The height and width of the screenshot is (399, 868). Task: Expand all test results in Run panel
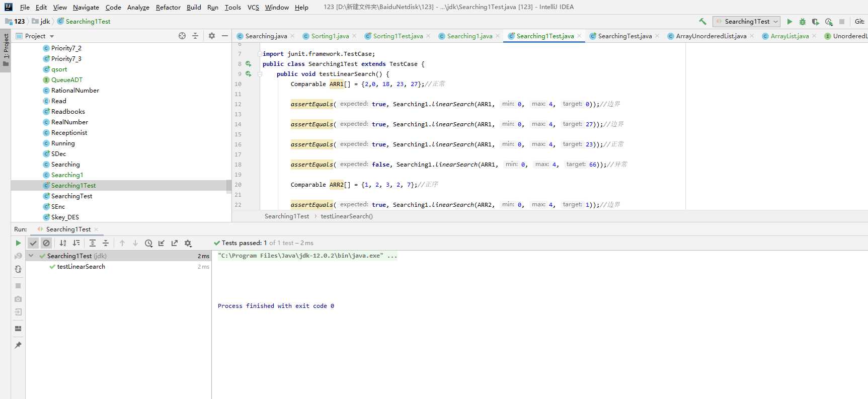[93, 243]
